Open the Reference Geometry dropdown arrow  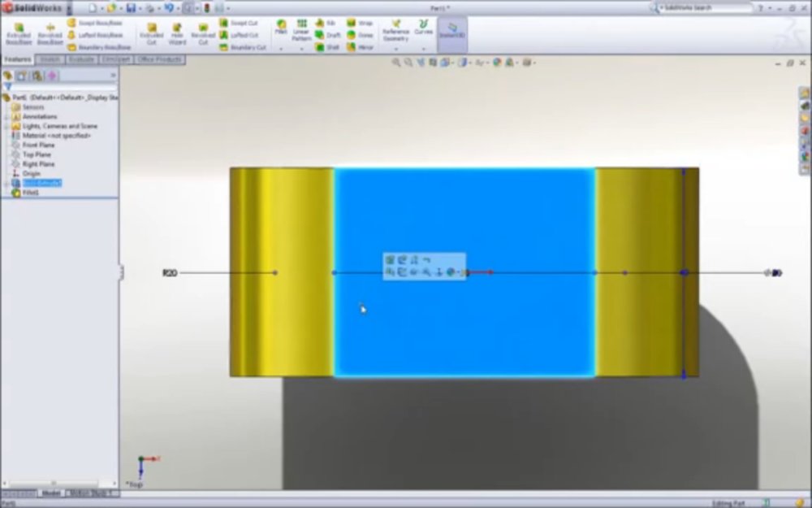[x=396, y=49]
